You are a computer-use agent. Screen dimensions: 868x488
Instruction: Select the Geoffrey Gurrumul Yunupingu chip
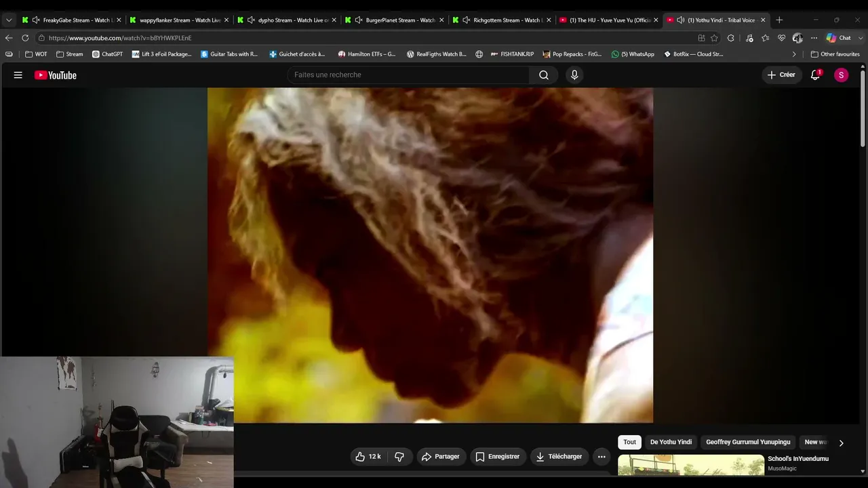click(748, 442)
